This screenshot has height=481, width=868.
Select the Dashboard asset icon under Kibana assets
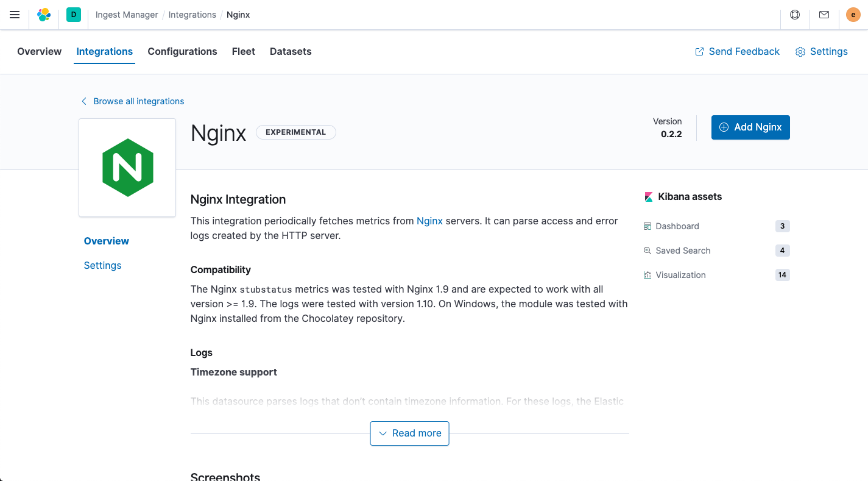click(647, 226)
